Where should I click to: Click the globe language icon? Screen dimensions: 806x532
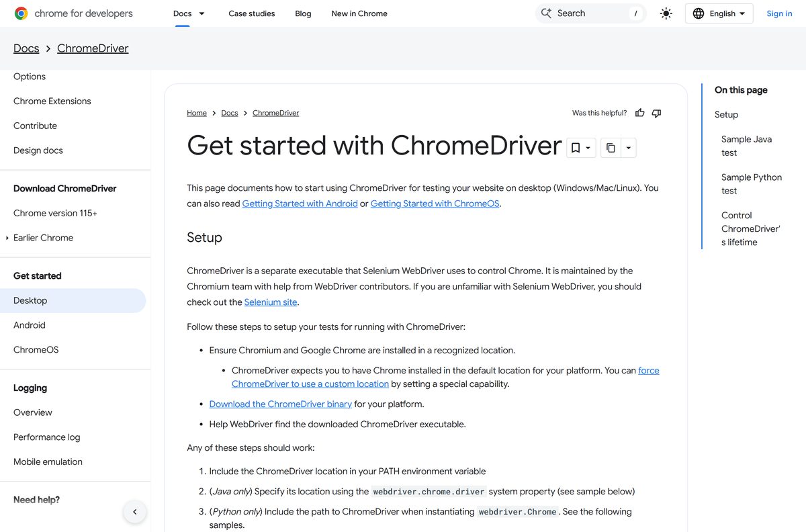[x=699, y=13]
